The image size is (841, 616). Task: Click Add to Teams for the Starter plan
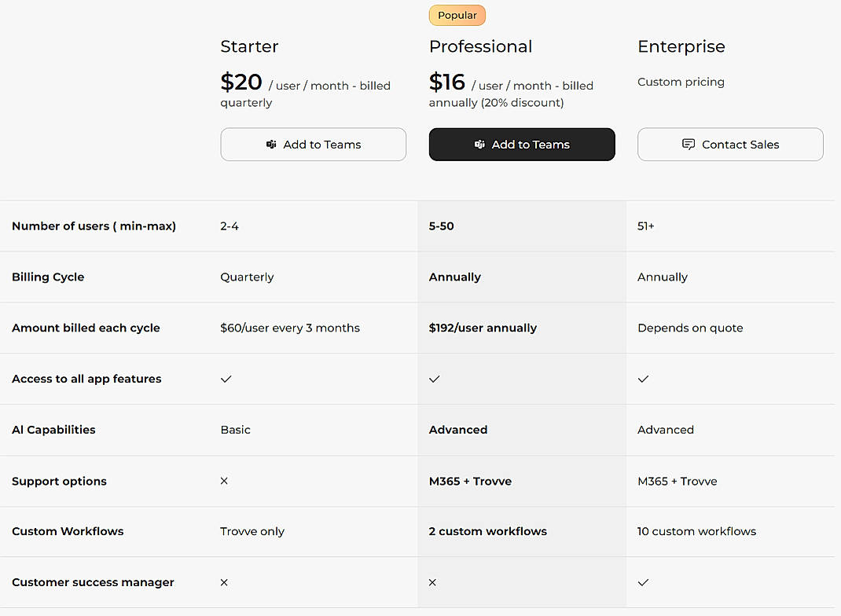313,145
